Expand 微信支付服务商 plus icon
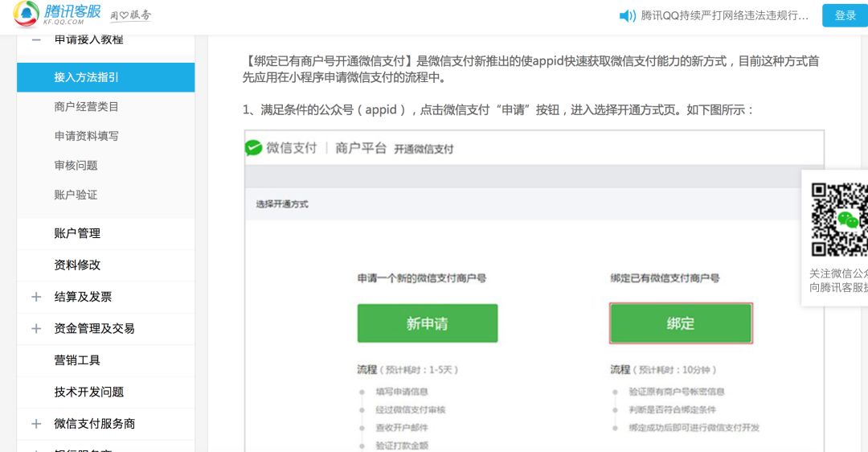Viewport: 868px width, 452px height. 36,424
